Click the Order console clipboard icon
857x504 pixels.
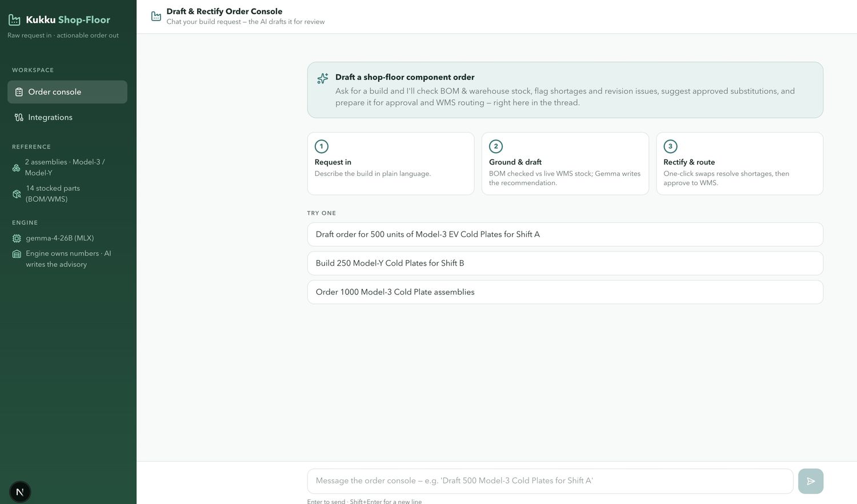[x=19, y=92]
